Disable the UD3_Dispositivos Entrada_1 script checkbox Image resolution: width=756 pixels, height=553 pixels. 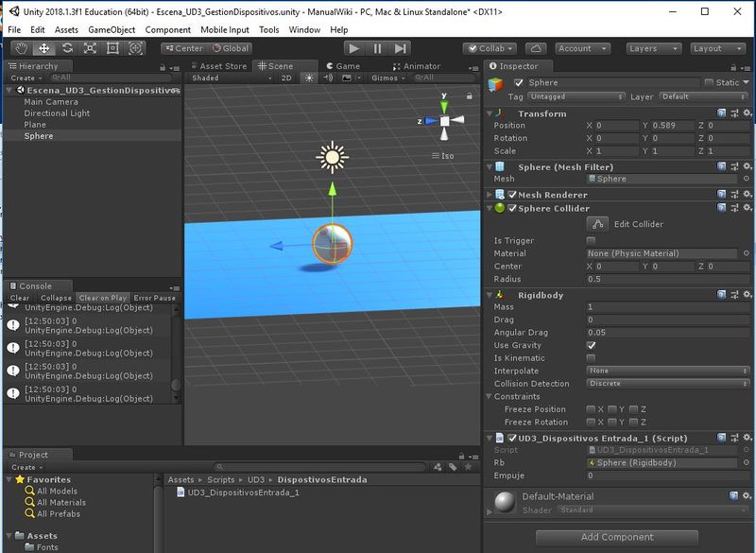pyautogui.click(x=512, y=438)
